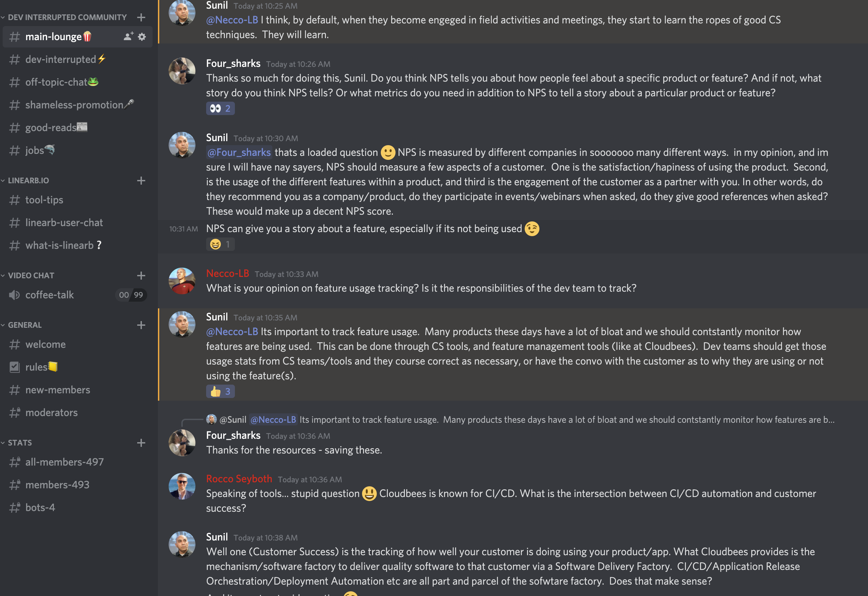Screen dimensions: 868x596
Task: Add a channel to the Stats category
Action: [141, 443]
